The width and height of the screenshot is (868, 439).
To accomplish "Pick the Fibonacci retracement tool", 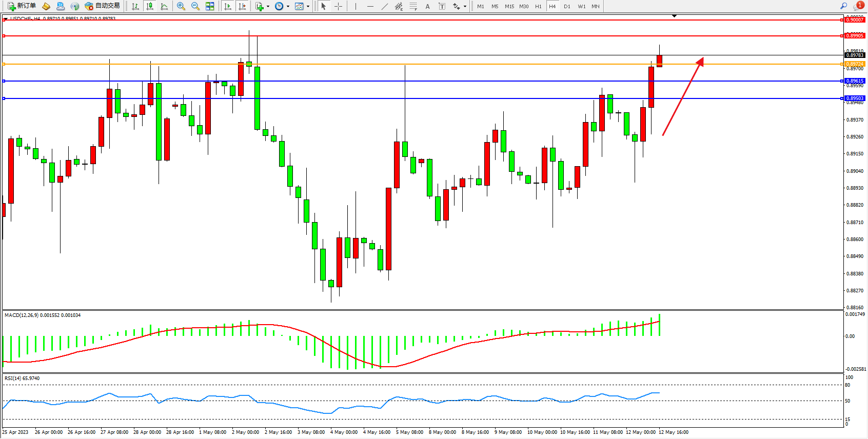I will pos(413,6).
